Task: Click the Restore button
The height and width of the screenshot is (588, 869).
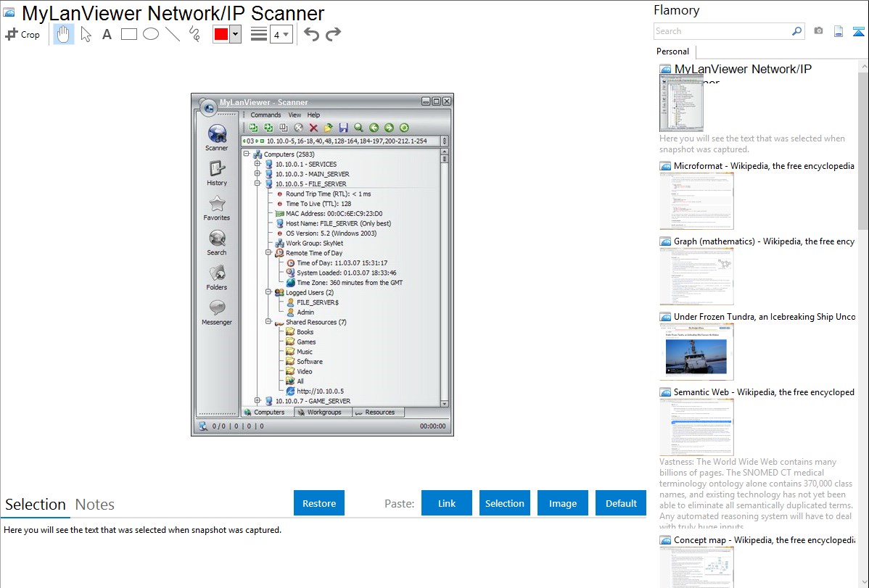Action: (319, 503)
